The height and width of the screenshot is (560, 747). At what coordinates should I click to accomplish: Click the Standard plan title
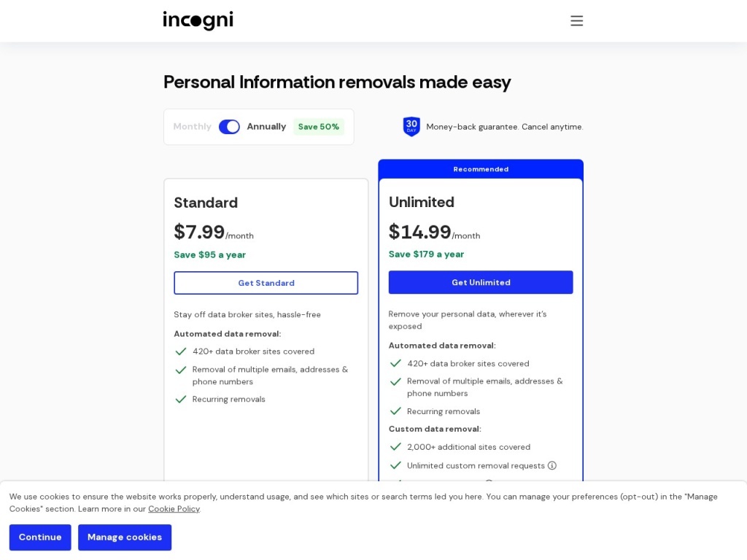[x=206, y=203]
